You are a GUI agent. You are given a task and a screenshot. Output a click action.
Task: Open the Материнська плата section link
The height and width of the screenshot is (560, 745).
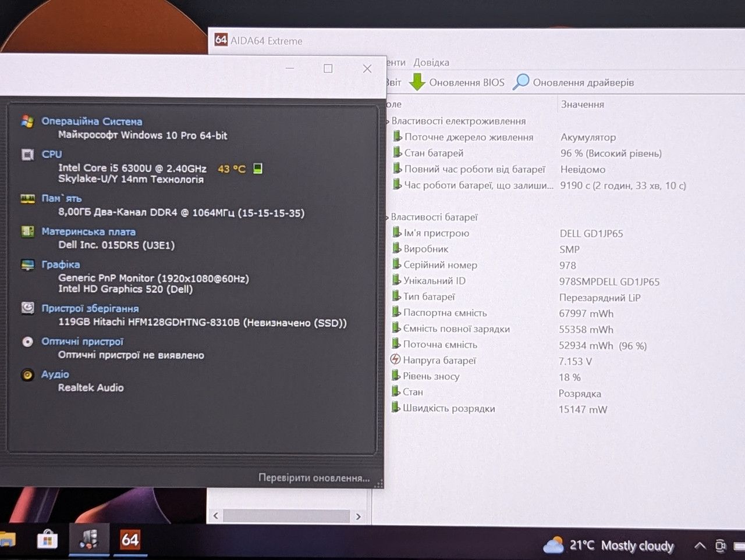tap(88, 231)
